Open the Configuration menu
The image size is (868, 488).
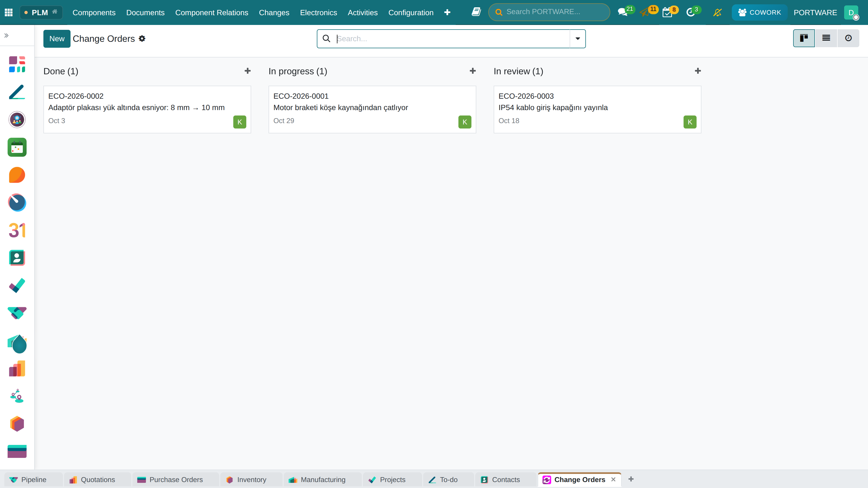click(411, 12)
